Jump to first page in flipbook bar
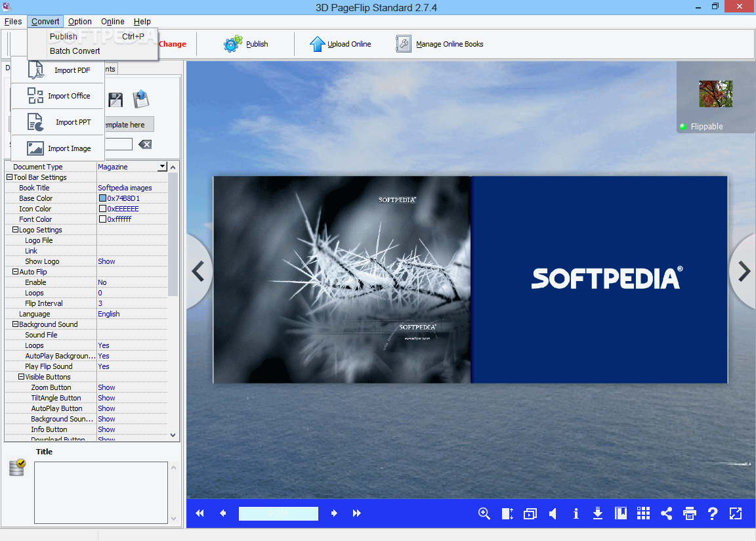The width and height of the screenshot is (756, 541). [199, 513]
